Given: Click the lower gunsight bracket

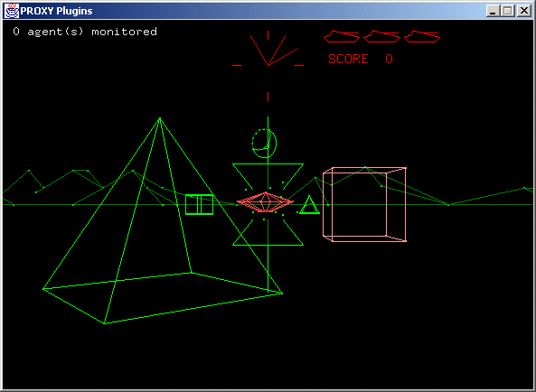Looking at the screenshot, I should coord(268,233).
